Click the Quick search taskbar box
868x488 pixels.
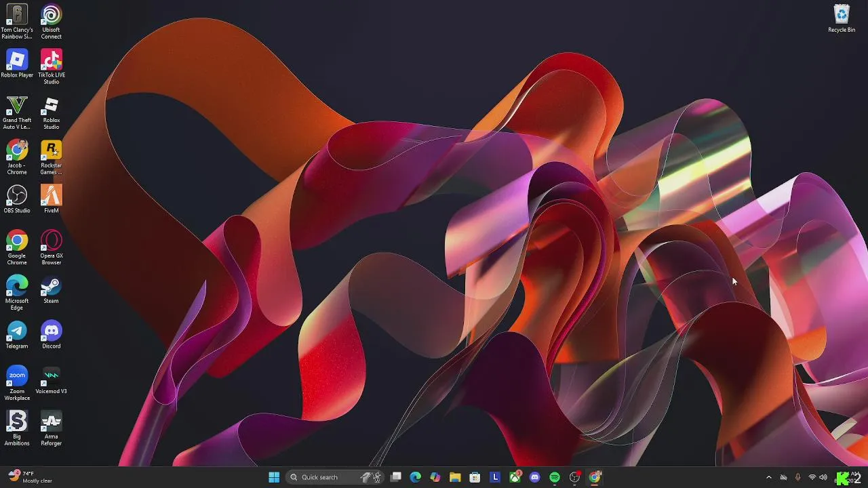[x=334, y=477]
